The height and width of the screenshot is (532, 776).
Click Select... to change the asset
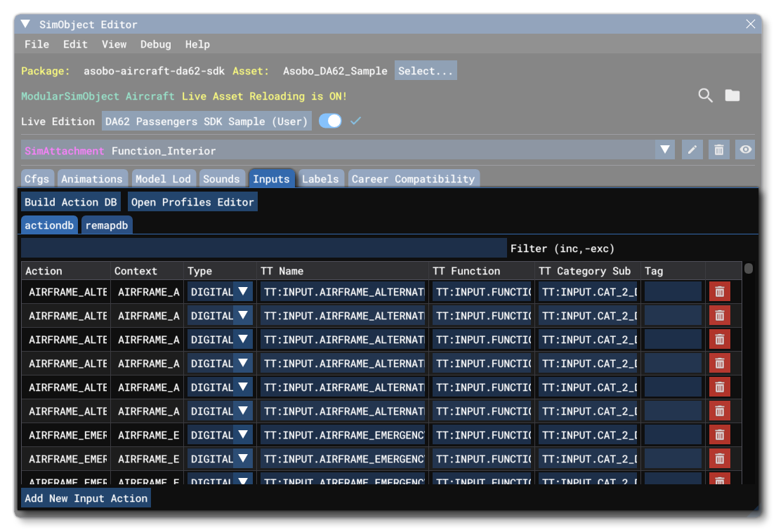pos(426,70)
